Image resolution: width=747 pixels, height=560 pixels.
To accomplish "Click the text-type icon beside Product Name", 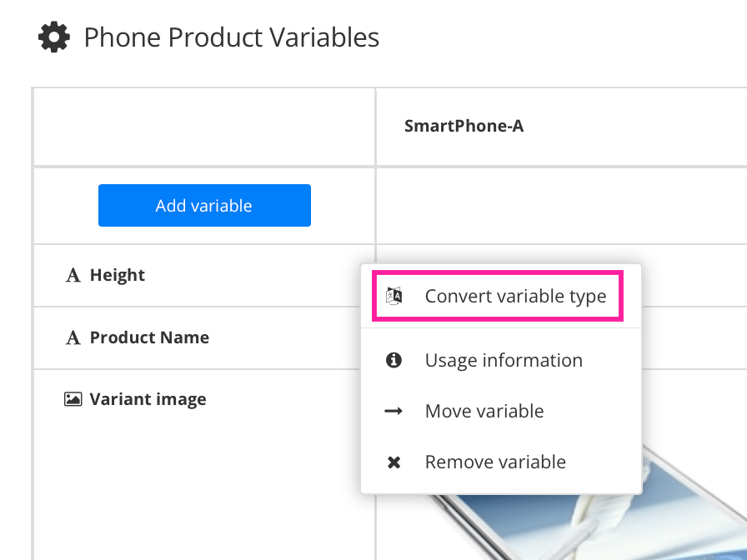I will pyautogui.click(x=73, y=337).
